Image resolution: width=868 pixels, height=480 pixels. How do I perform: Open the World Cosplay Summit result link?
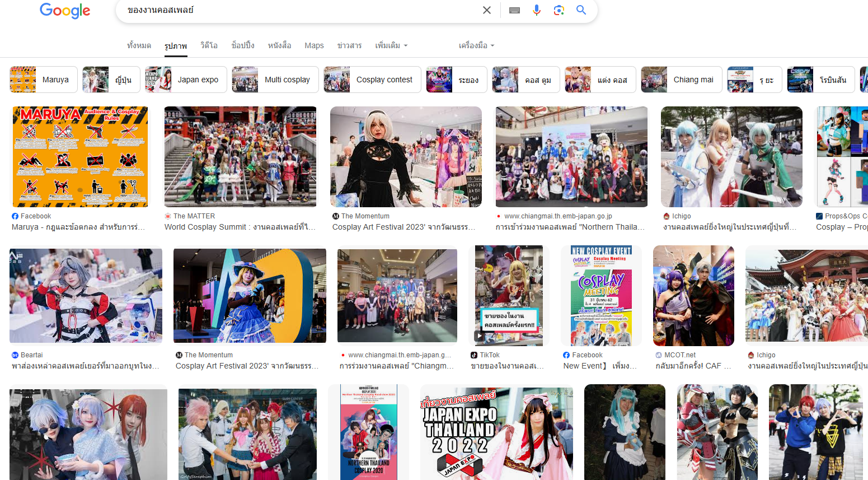[240, 227]
